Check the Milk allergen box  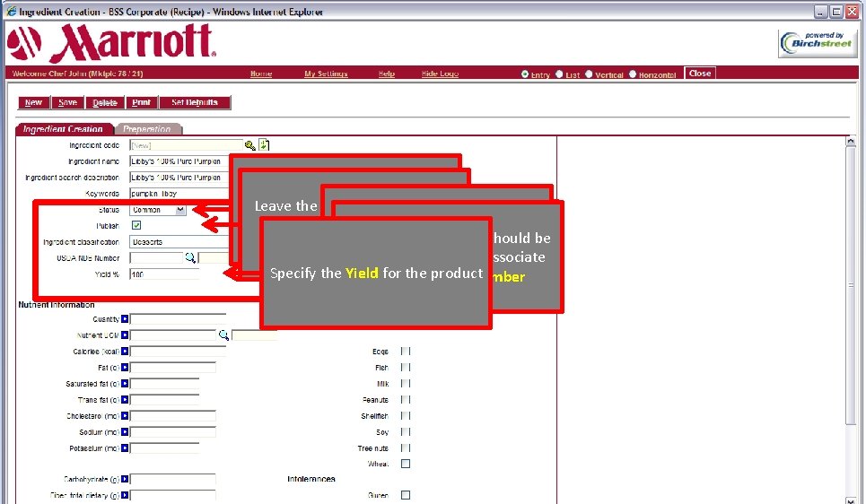pos(406,384)
